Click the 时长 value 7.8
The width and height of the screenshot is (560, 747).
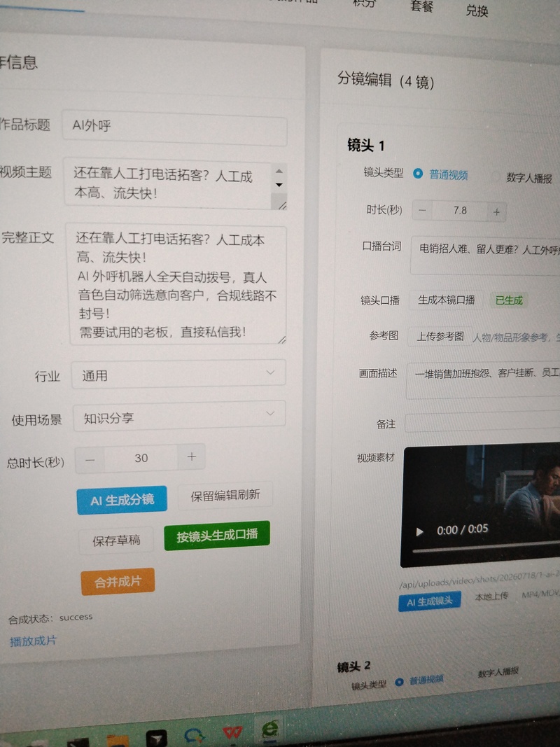pos(460,211)
